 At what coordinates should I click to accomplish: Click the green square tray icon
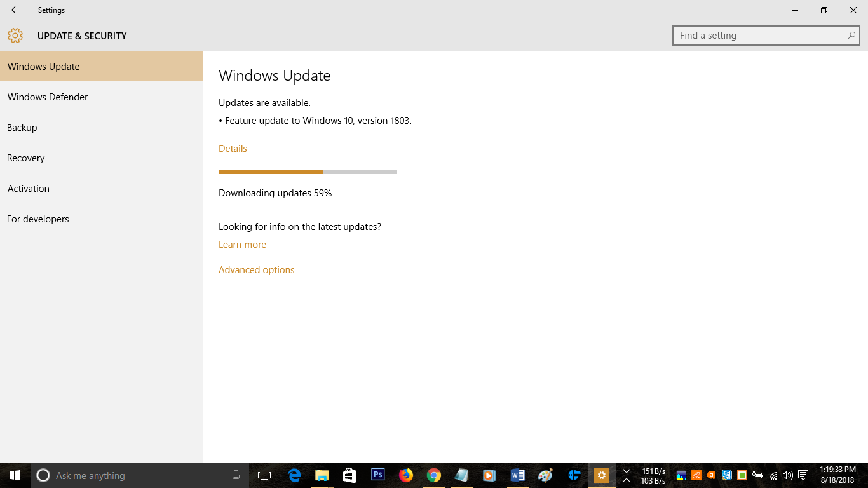tap(742, 475)
